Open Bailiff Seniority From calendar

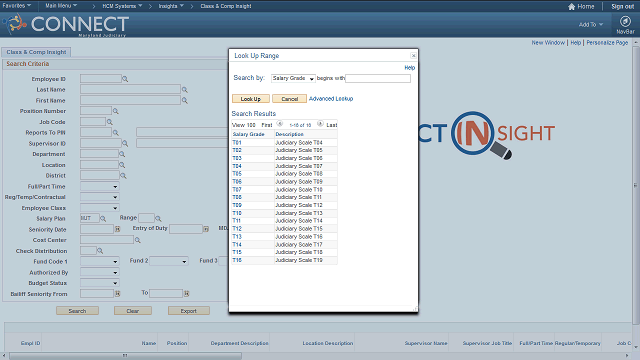point(118,293)
